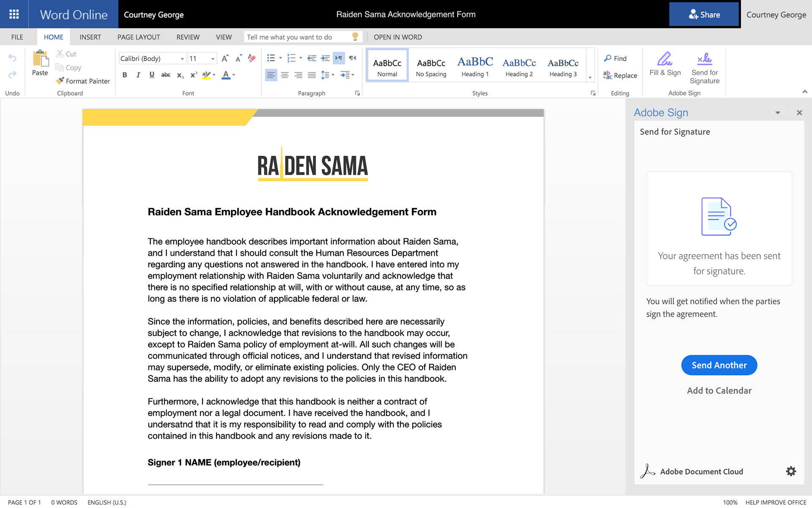Image resolution: width=812 pixels, height=508 pixels.
Task: Expand the Styles gallery more arrow
Action: click(590, 77)
